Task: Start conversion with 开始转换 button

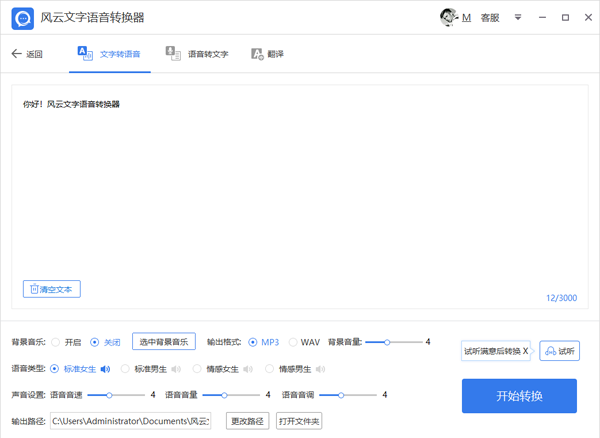Action: coord(519,396)
